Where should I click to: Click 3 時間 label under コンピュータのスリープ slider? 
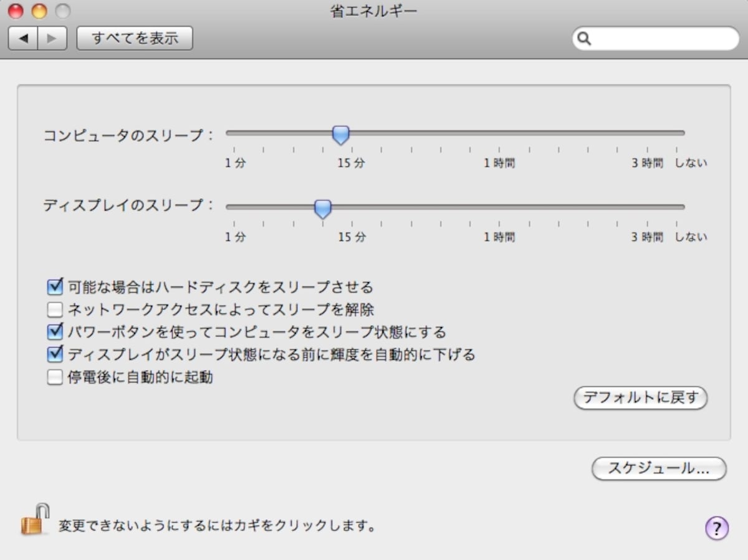(647, 164)
